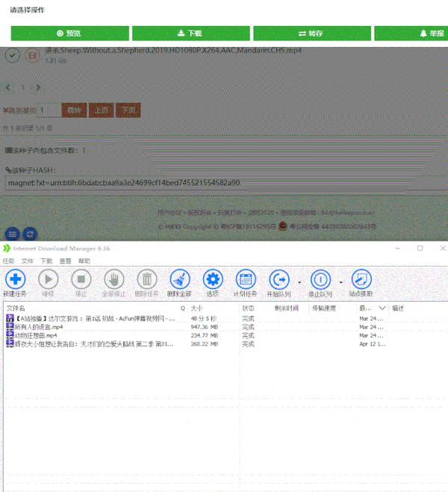The width and height of the screenshot is (448, 492).
Task: Open the 计划任务 scheduler icon
Action: coord(246,279)
